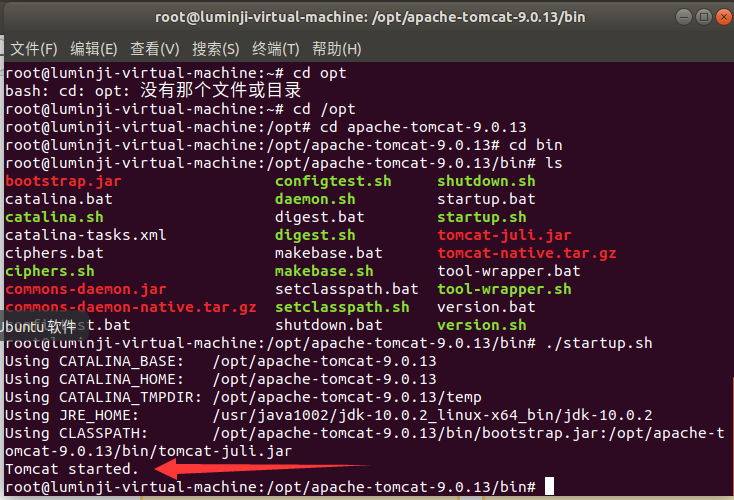Click the makebase.sh filename

(x=324, y=271)
